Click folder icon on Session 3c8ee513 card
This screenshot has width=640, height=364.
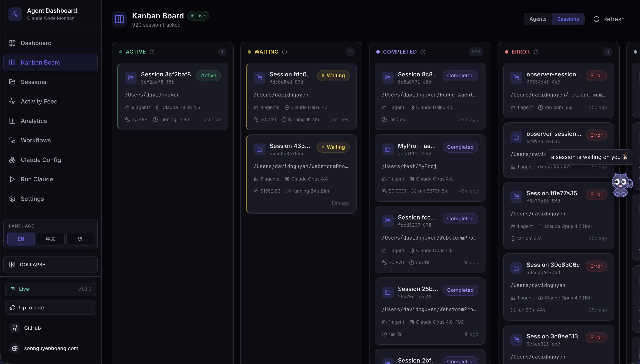516,340
